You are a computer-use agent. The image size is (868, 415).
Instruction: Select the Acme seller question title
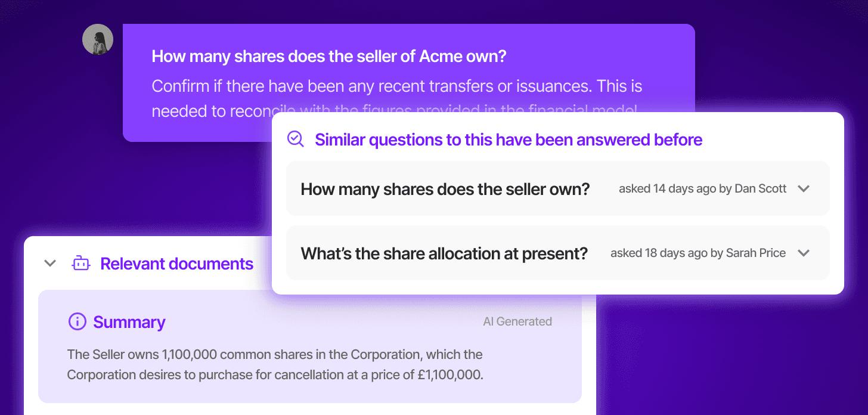[x=329, y=57]
